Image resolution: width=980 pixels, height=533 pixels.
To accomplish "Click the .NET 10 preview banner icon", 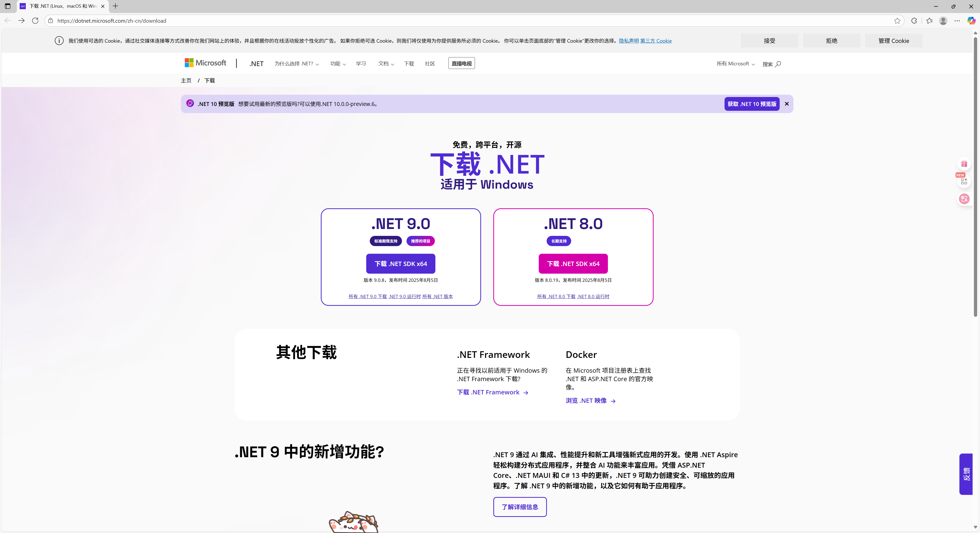I will pyautogui.click(x=190, y=103).
